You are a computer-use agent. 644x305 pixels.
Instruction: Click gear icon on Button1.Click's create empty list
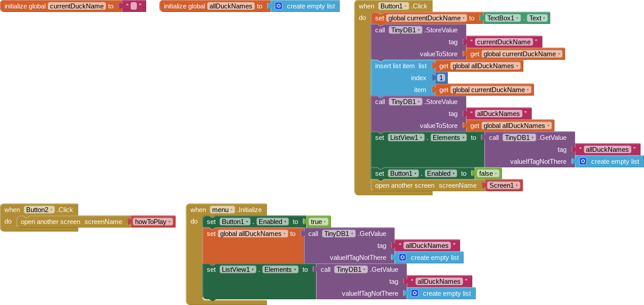click(583, 162)
